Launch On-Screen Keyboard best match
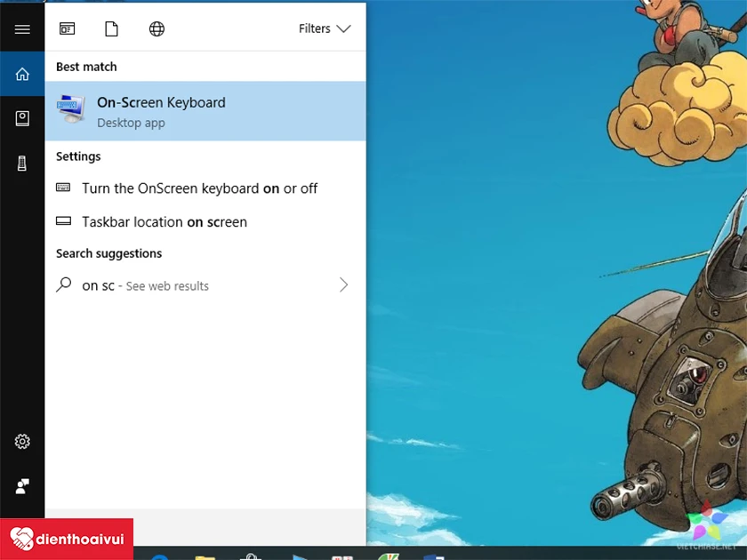This screenshot has width=747, height=560. (205, 111)
